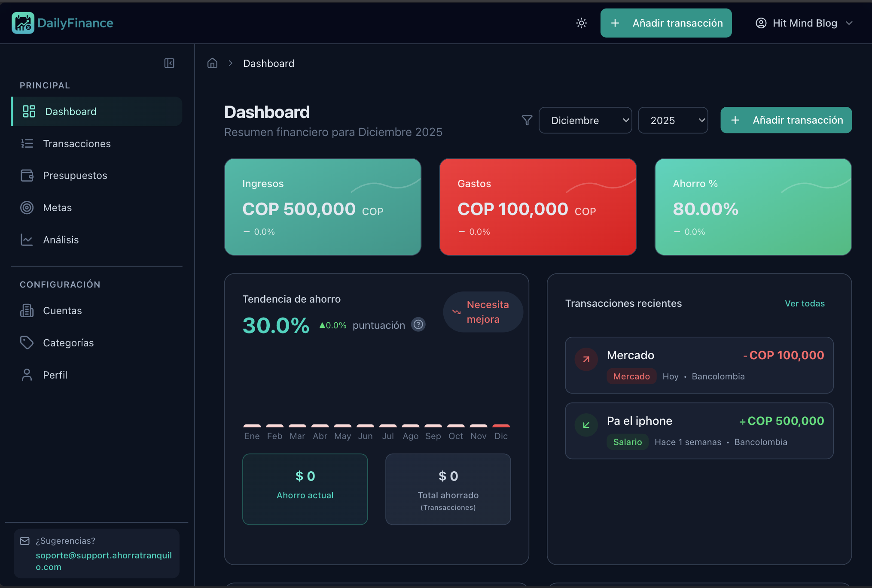Open the Transacciones section from the sidebar

tap(77, 143)
